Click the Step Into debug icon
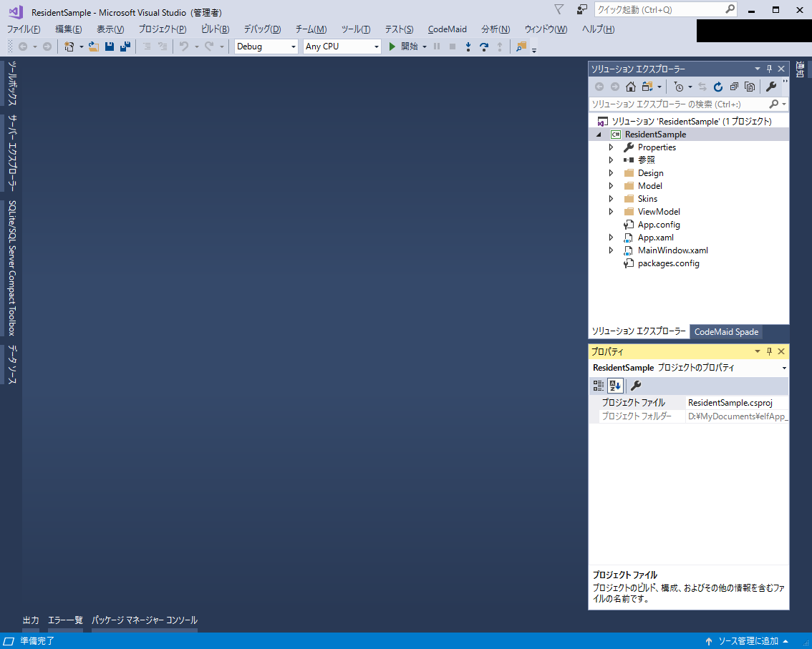The height and width of the screenshot is (649, 812). (x=468, y=47)
